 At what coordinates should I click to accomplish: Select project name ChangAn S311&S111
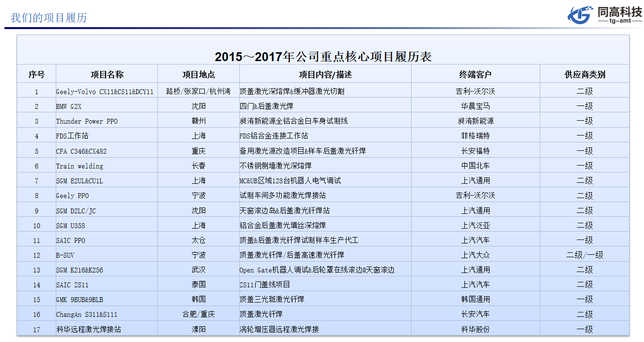(x=87, y=314)
